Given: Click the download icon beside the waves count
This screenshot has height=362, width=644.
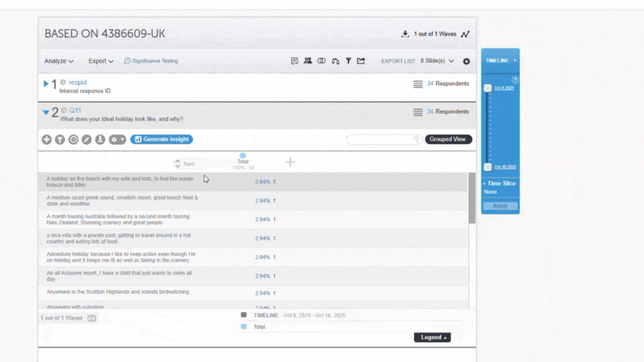Looking at the screenshot, I should point(405,34).
